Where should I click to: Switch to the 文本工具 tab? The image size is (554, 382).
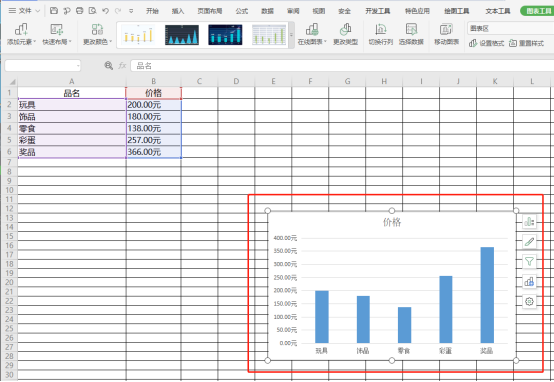(x=497, y=11)
